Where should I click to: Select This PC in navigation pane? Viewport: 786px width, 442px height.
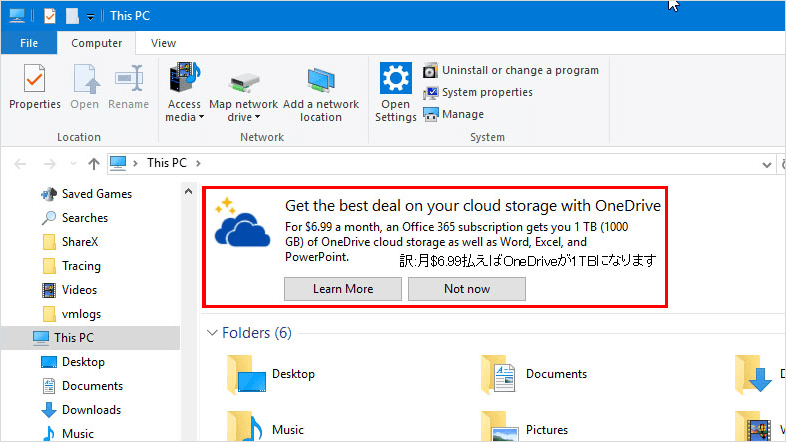click(90, 338)
